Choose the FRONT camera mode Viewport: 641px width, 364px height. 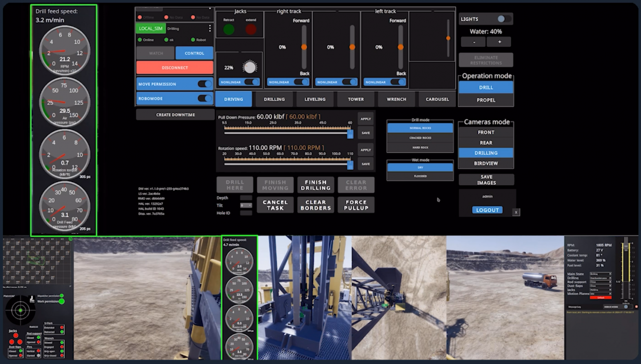pos(486,133)
